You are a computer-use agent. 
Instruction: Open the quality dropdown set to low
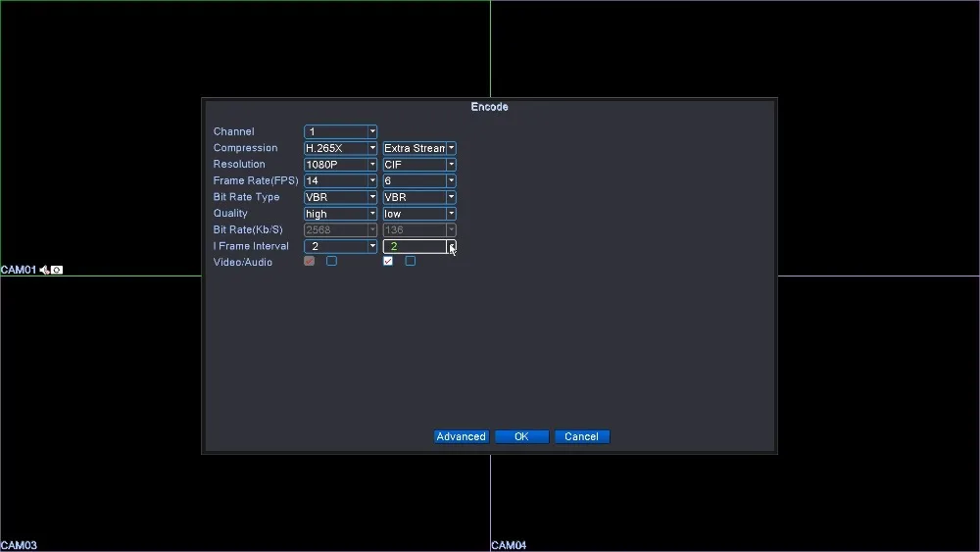click(x=419, y=214)
